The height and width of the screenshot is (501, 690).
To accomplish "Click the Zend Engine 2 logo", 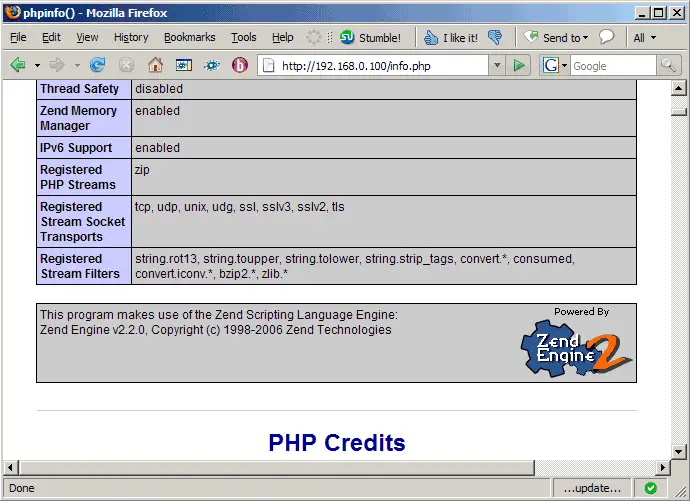I will point(577,348).
